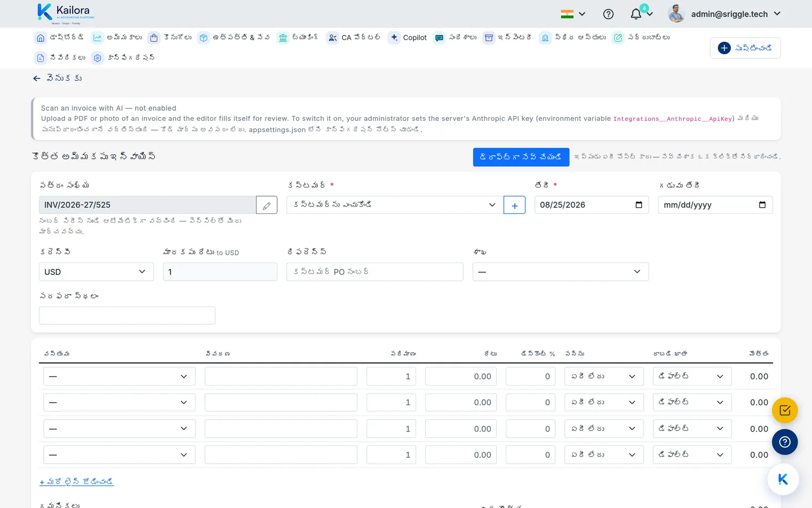Click the pencil icon beside invoice number
812x508 pixels.
click(267, 205)
